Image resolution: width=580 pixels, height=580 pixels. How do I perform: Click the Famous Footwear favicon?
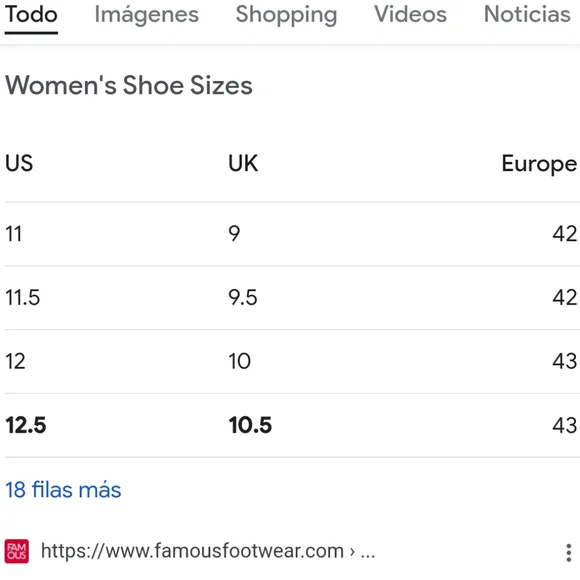coord(17,551)
